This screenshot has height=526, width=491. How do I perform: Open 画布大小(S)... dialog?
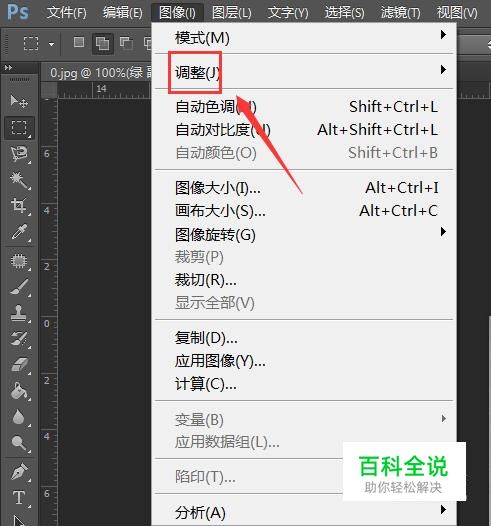pyautogui.click(x=304, y=211)
